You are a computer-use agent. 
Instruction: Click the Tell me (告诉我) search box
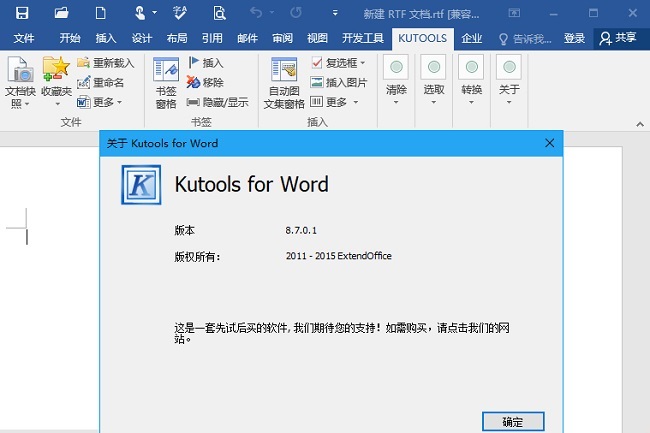(524, 38)
